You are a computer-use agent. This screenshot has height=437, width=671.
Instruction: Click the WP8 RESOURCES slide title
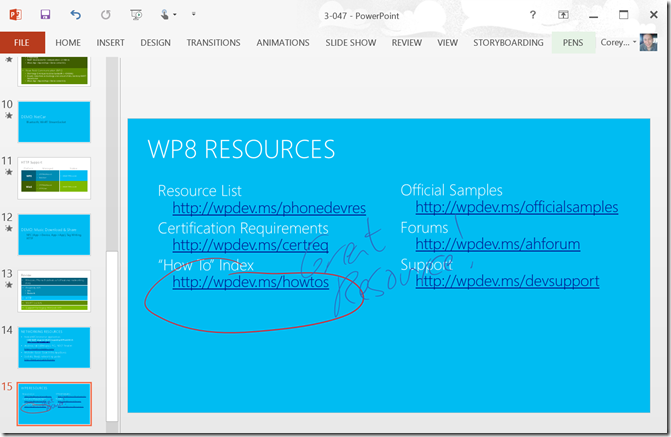click(x=241, y=149)
